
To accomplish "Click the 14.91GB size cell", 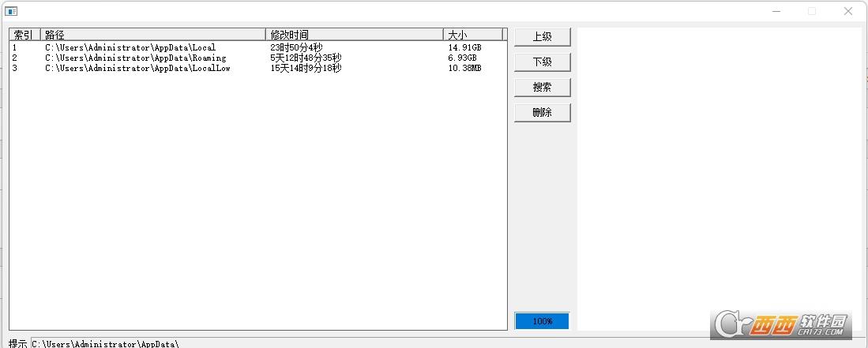I will tap(464, 47).
